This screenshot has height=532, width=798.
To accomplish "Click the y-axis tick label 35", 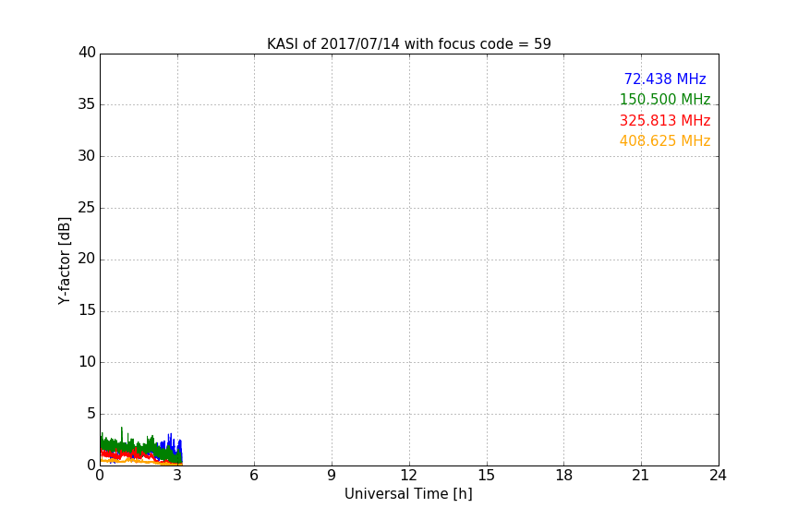I will [x=87, y=104].
